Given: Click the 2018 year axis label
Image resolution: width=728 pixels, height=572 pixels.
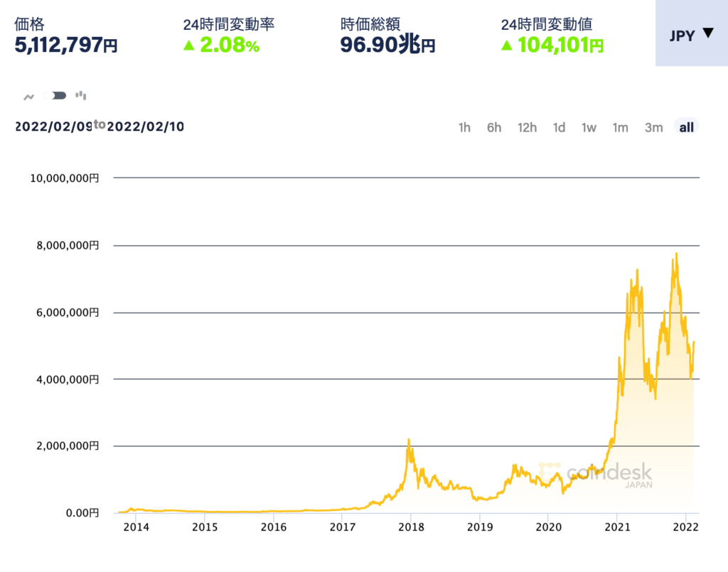Looking at the screenshot, I should tap(411, 527).
